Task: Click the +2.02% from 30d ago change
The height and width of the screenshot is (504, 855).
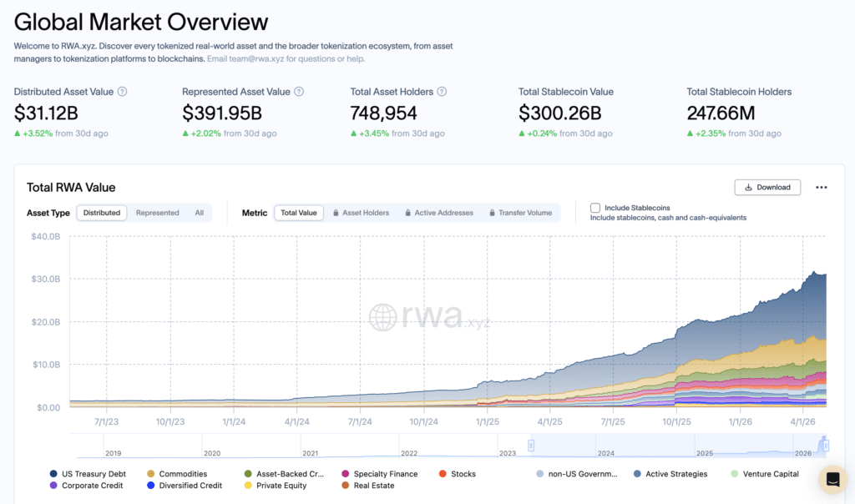Action: pyautogui.click(x=230, y=134)
